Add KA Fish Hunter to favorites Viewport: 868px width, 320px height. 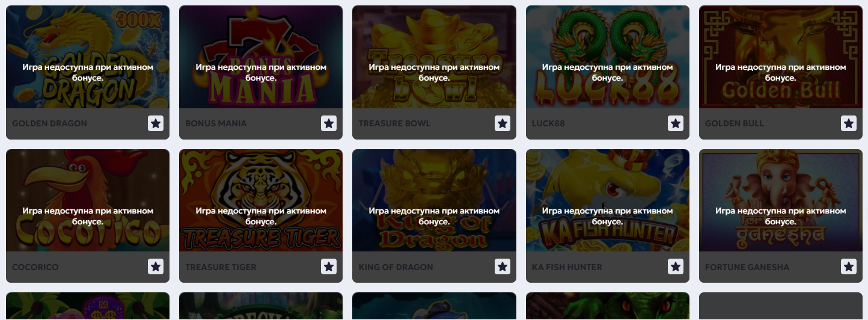(676, 266)
